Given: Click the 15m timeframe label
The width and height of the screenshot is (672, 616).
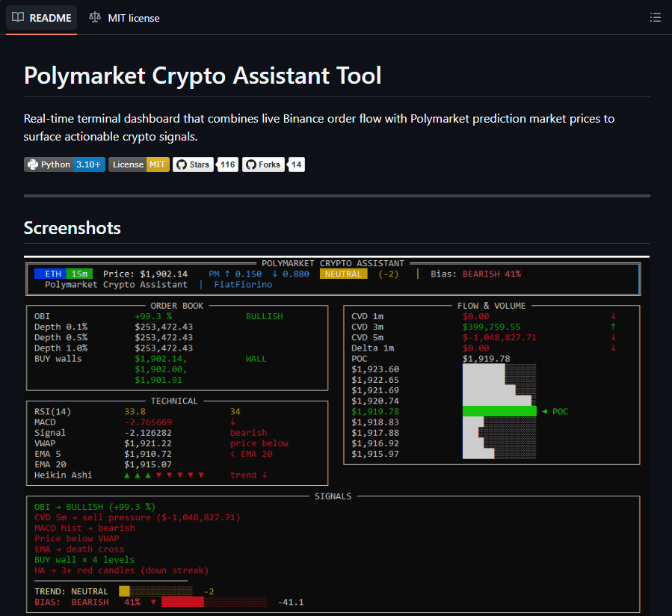Looking at the screenshot, I should click(x=80, y=274).
